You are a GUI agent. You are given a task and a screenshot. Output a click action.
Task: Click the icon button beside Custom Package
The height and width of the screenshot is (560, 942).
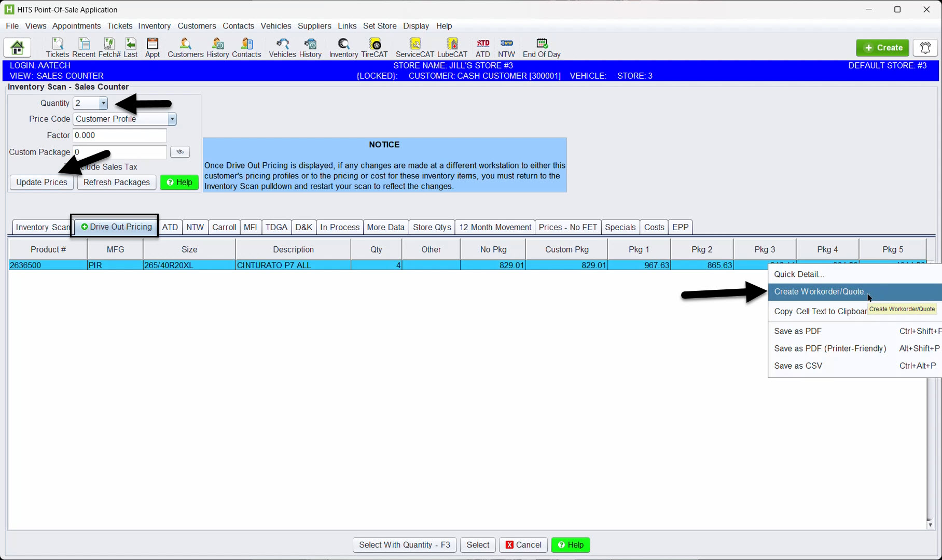[x=180, y=152]
